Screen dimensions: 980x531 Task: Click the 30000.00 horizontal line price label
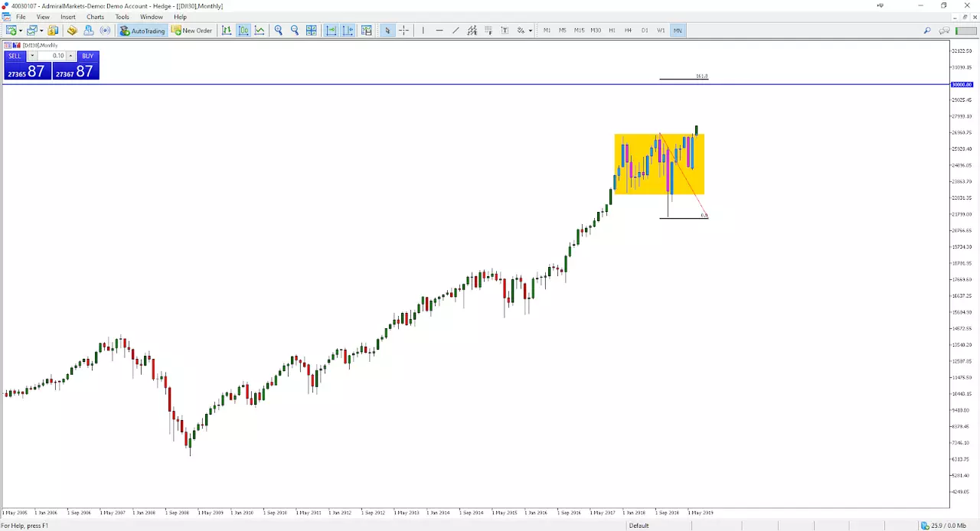(962, 85)
